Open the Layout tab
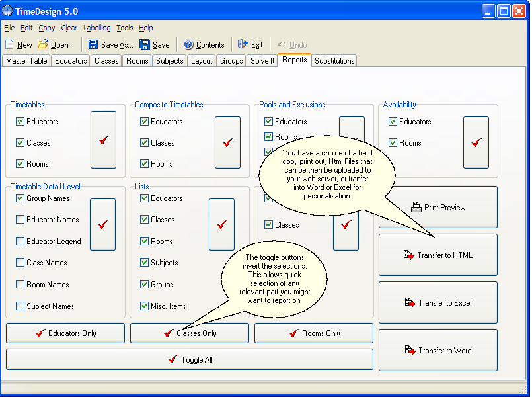Viewport: 532px width, 397px height. 201,61
